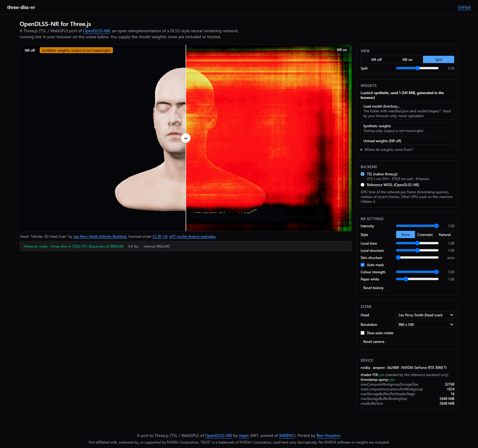The height and width of the screenshot is (448, 478).
Task: Click the '6.4 fps' readout
Action: [133, 246]
